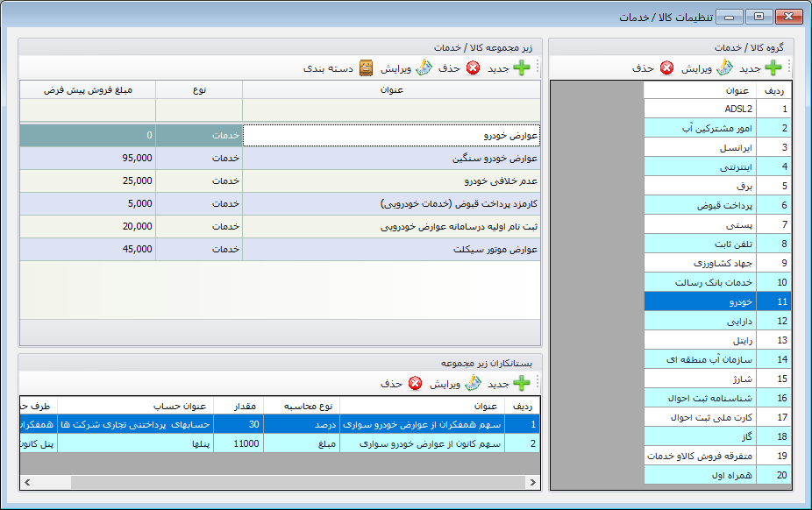Click the edit pencil icon in گروه کالا toolbar
The width and height of the screenshot is (812, 510).
pos(724,67)
